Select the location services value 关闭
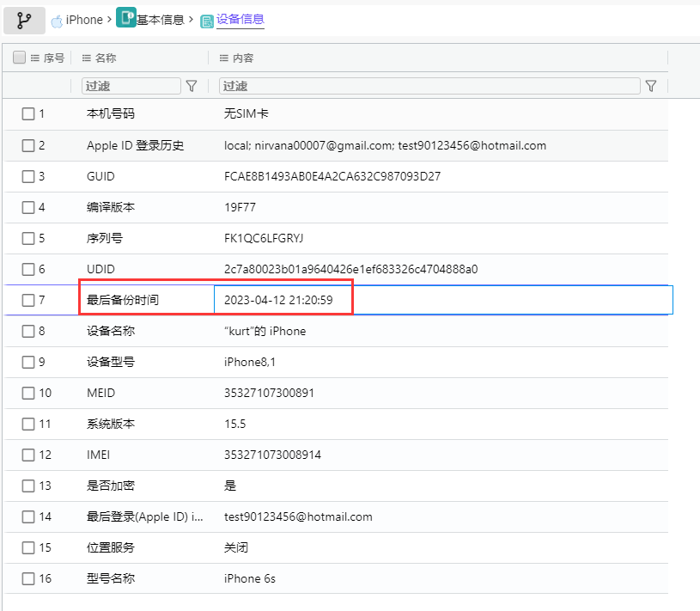This screenshot has width=700, height=611. [235, 547]
